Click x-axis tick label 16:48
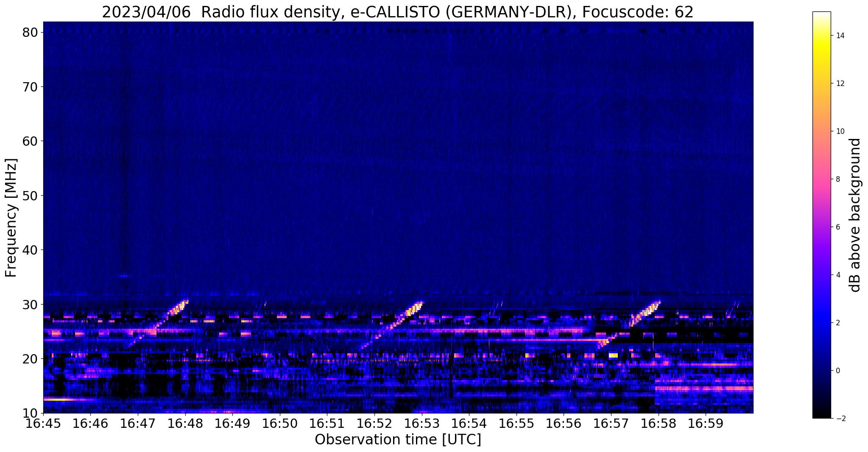The width and height of the screenshot is (868, 452). pyautogui.click(x=185, y=424)
